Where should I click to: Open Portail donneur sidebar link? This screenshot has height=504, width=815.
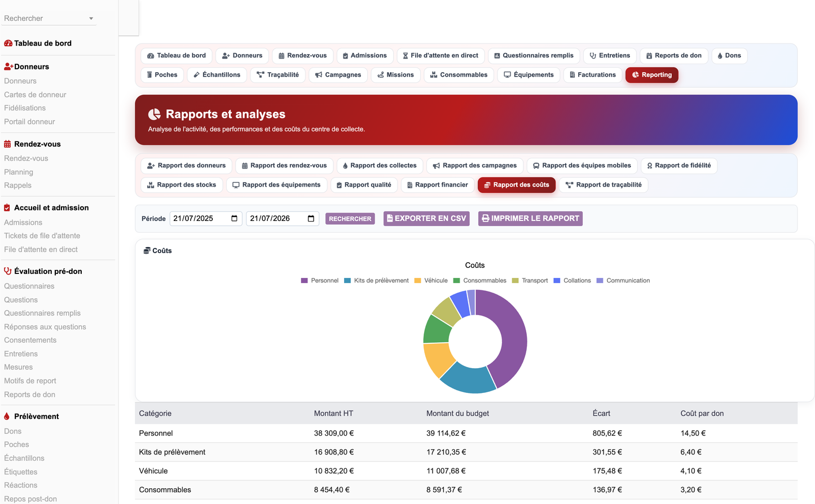coord(29,122)
